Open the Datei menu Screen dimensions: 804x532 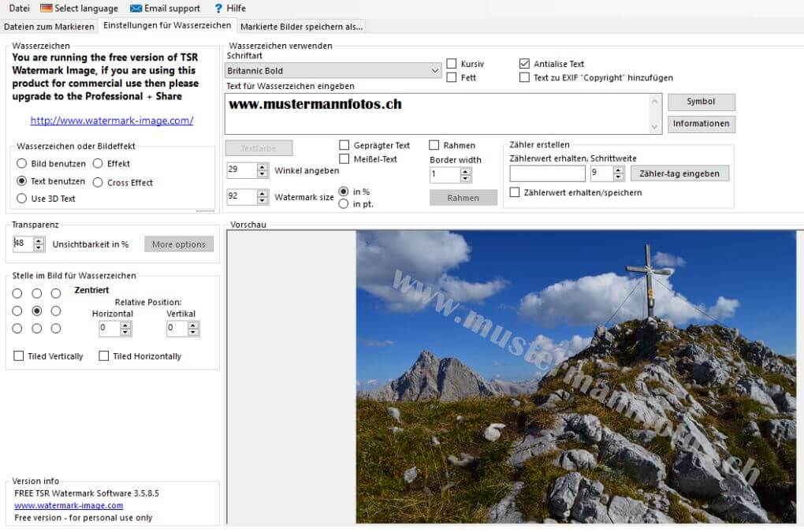19,9
